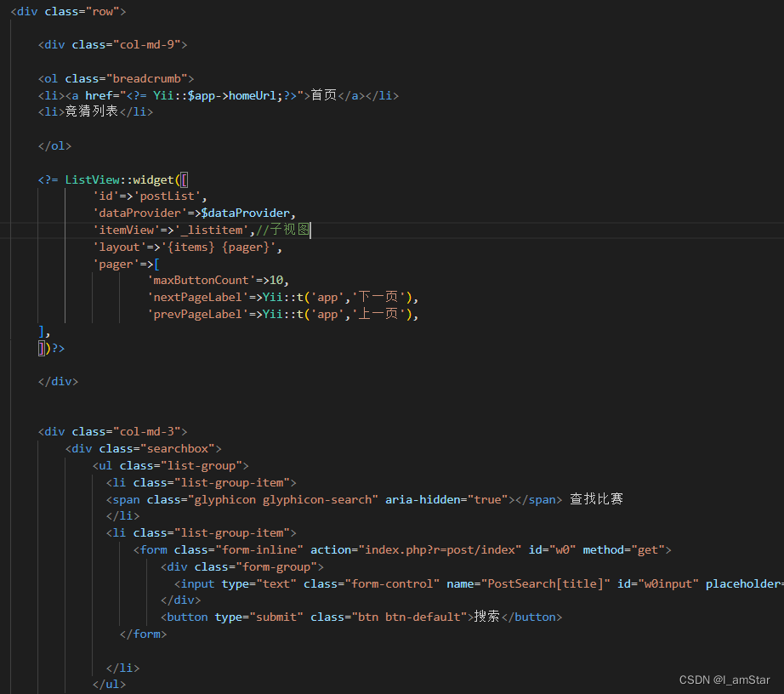The height and width of the screenshot is (694, 784).
Task: Click the '上一页' string
Action: (378, 315)
